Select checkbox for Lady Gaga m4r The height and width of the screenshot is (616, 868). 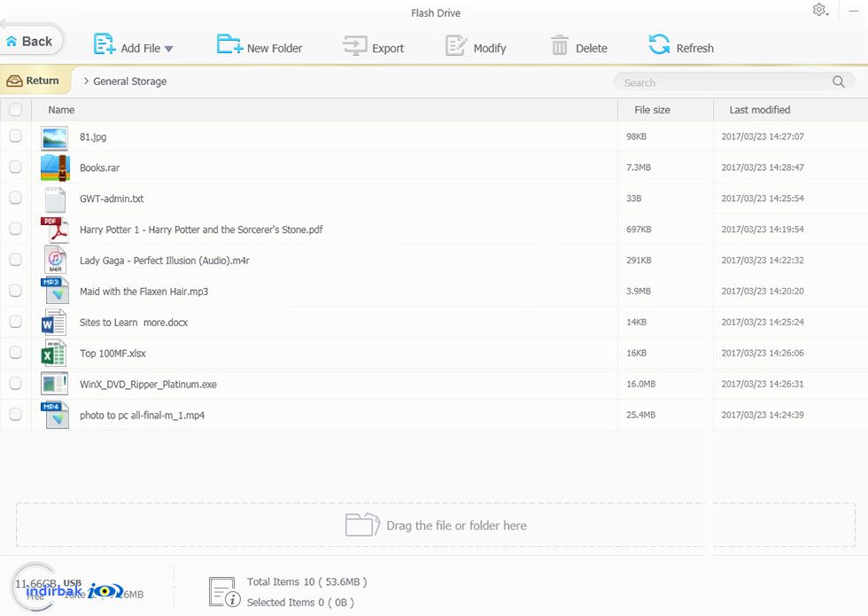tap(16, 261)
